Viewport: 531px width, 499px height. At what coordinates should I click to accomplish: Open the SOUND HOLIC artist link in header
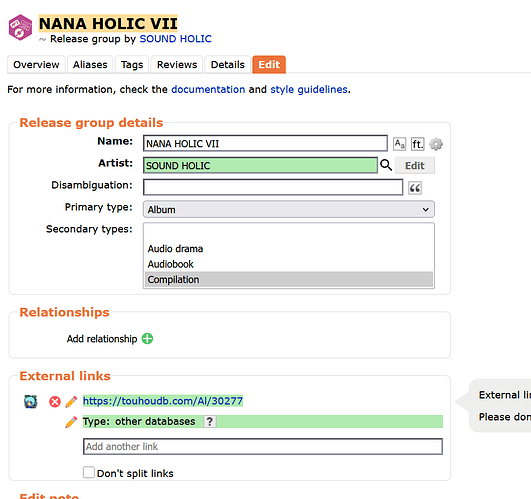tap(175, 39)
